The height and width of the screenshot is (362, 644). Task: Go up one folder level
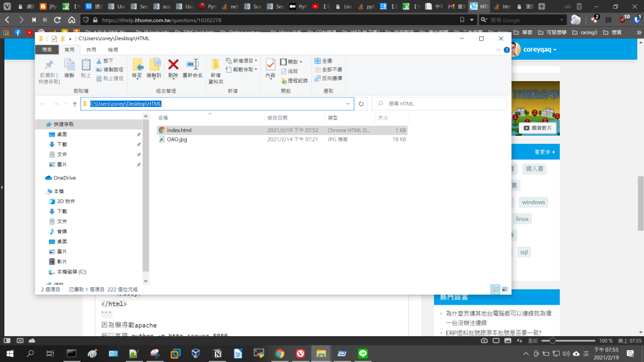pyautogui.click(x=74, y=104)
